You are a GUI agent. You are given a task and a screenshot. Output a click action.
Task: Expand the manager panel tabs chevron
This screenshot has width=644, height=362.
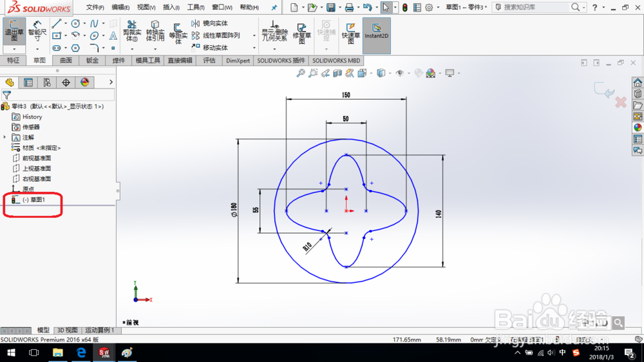pyautogui.click(x=111, y=82)
